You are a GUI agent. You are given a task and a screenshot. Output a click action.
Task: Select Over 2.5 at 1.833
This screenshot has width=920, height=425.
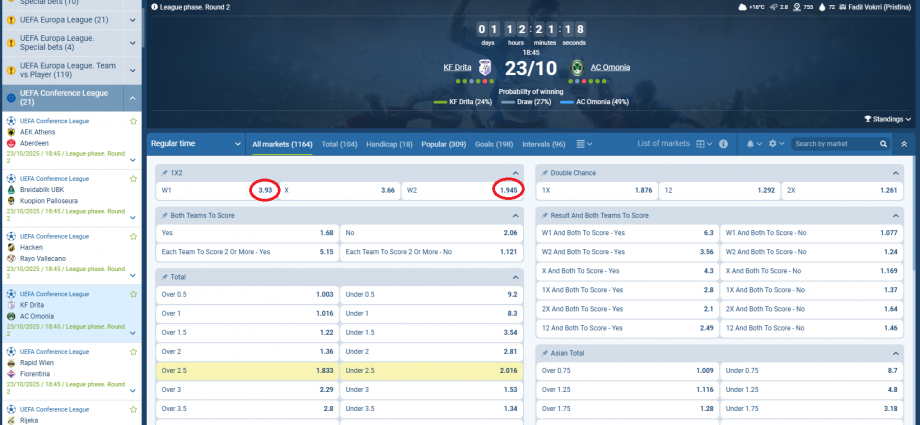pyautogui.click(x=247, y=370)
